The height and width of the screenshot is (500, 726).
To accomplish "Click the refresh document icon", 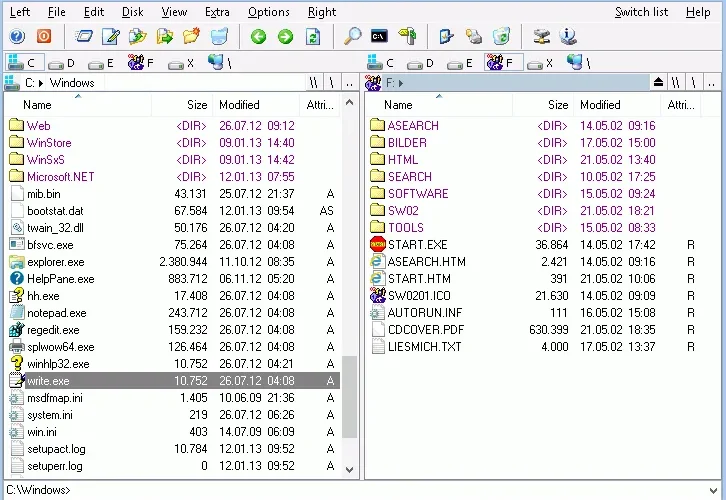I will (313, 36).
